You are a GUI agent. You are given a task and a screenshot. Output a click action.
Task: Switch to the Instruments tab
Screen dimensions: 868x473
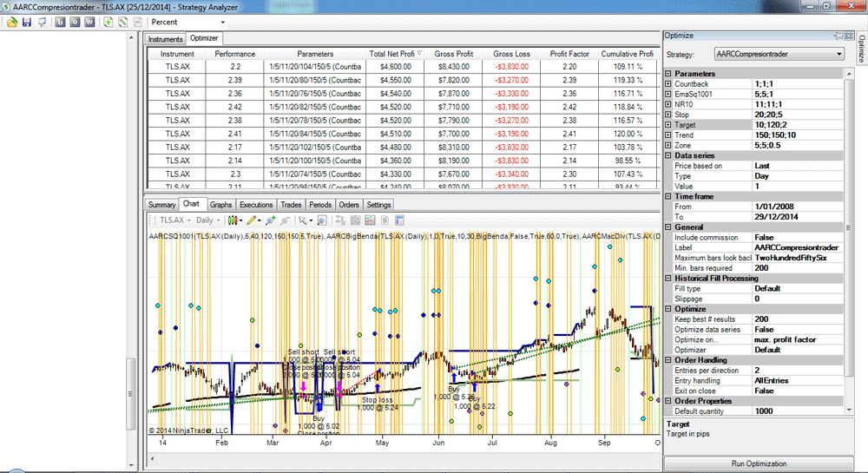click(165, 39)
